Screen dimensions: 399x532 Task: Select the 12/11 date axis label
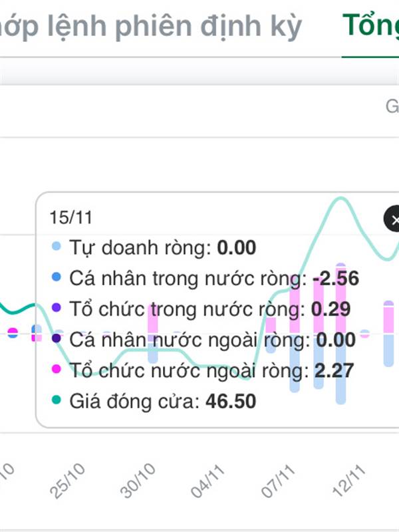(x=349, y=481)
